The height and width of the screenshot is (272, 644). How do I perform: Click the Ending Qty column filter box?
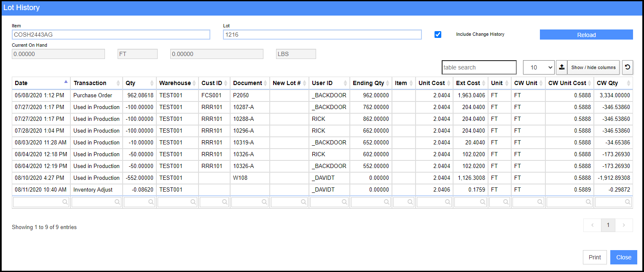click(371, 202)
